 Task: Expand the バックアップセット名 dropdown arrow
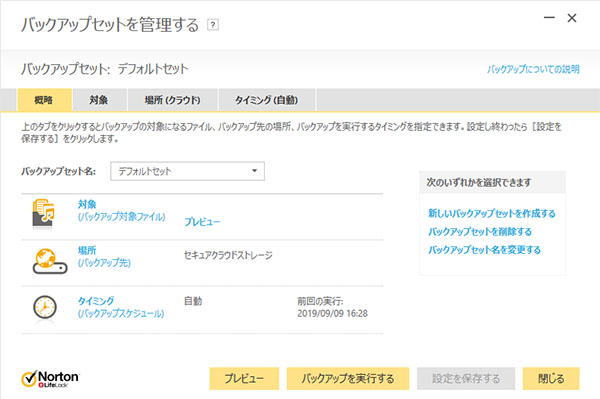point(254,171)
